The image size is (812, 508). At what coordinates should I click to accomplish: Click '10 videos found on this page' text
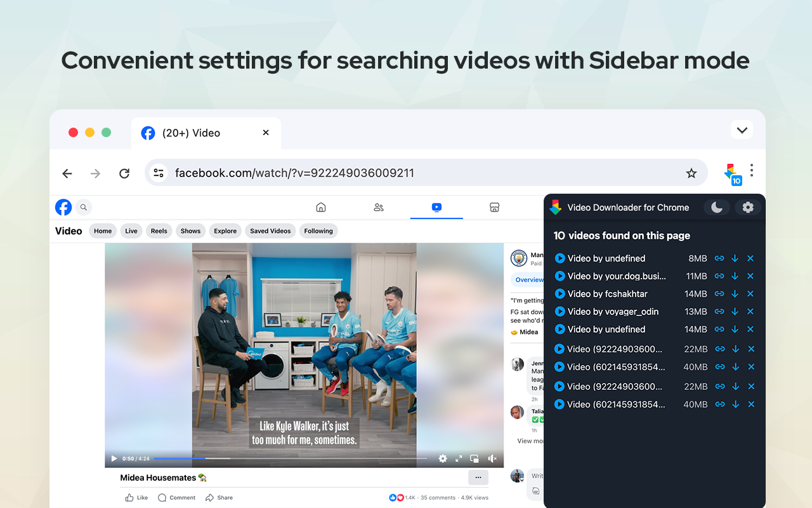[x=622, y=236]
